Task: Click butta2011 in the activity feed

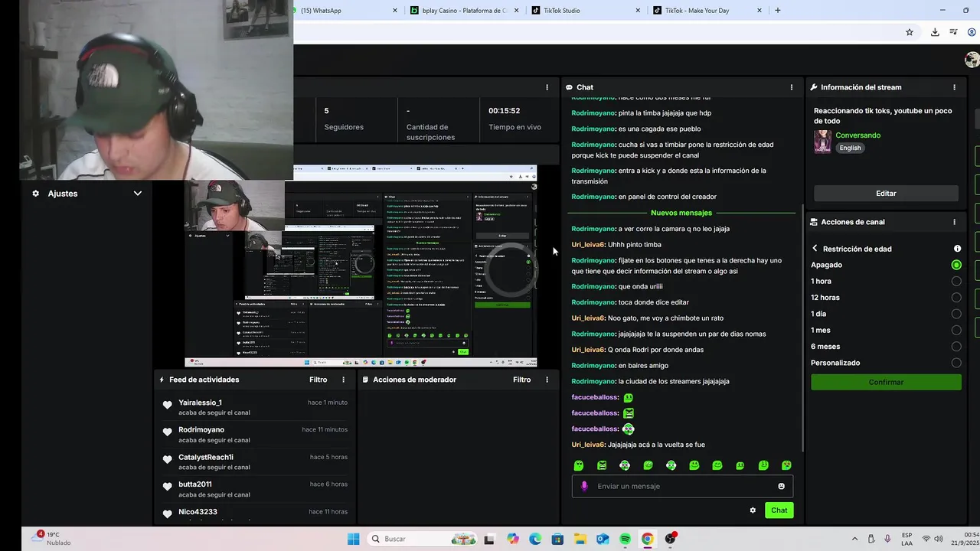Action: pyautogui.click(x=195, y=484)
